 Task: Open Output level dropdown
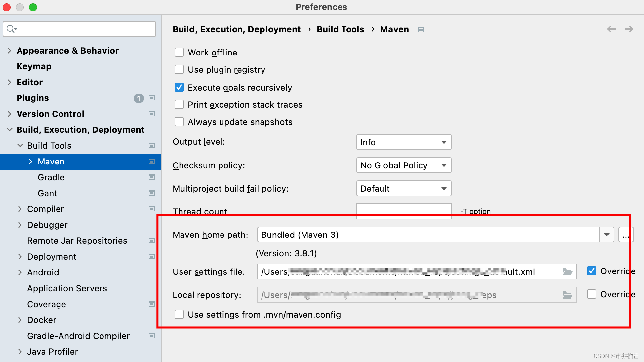(x=404, y=142)
